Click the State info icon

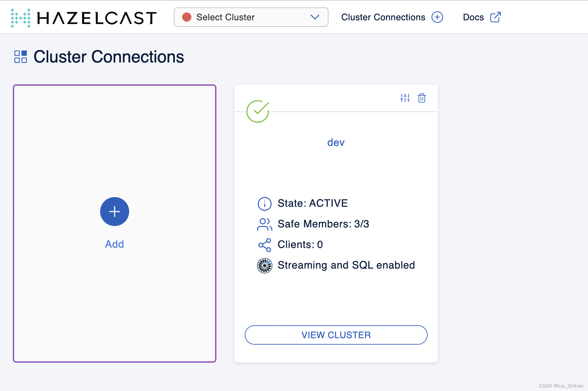265,204
